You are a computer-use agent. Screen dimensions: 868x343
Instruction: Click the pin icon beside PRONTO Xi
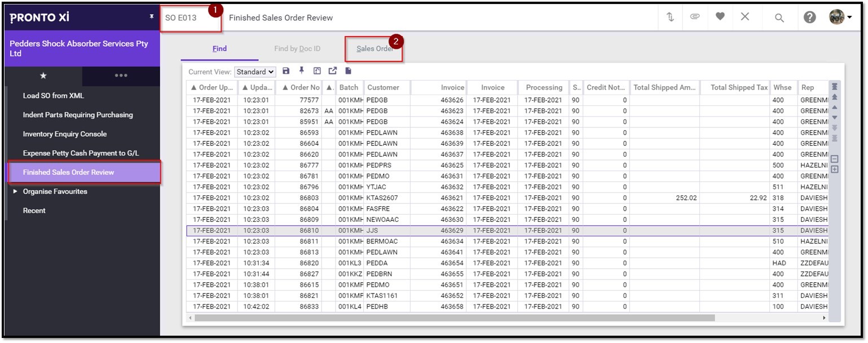pyautogui.click(x=151, y=17)
